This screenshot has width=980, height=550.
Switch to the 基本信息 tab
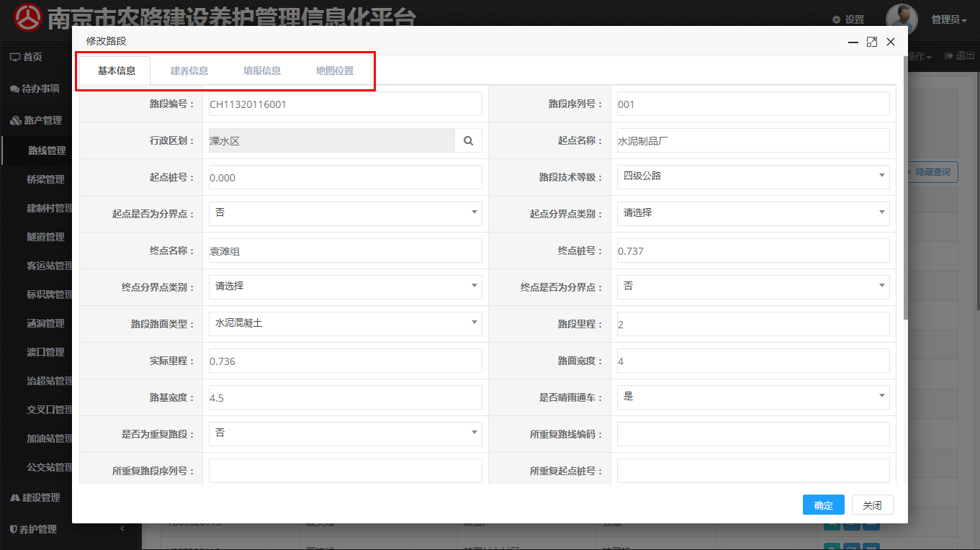117,71
